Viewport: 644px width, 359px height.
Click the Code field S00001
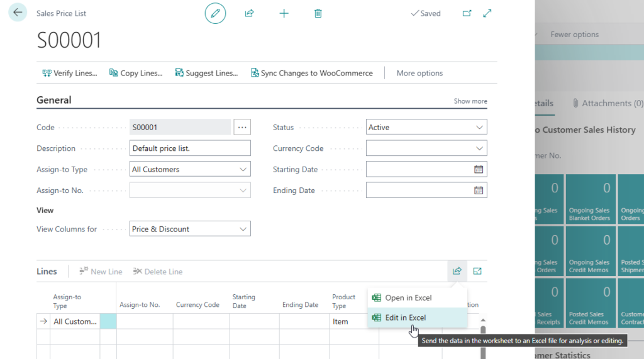[180, 128]
